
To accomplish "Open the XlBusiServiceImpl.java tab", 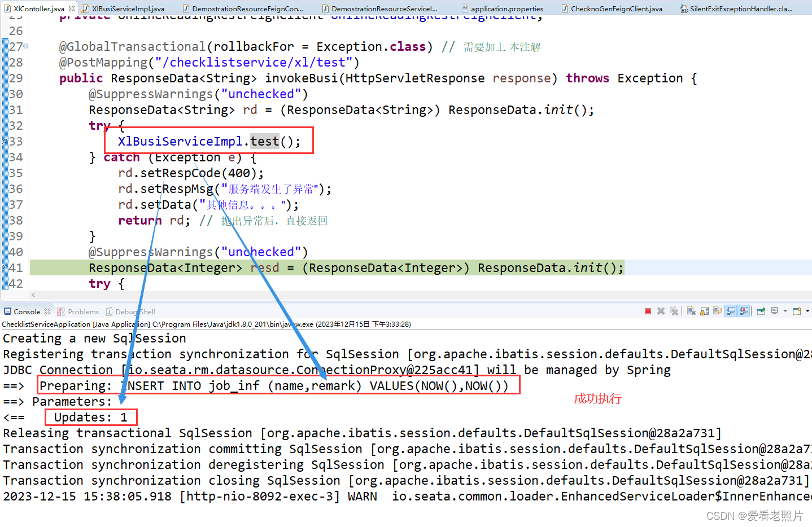I will [x=123, y=8].
